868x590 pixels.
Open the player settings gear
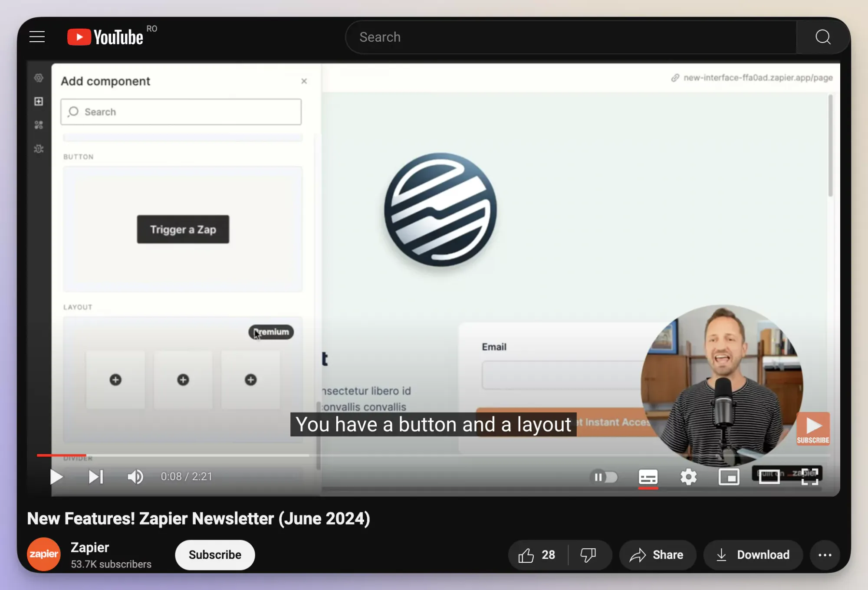(x=688, y=477)
